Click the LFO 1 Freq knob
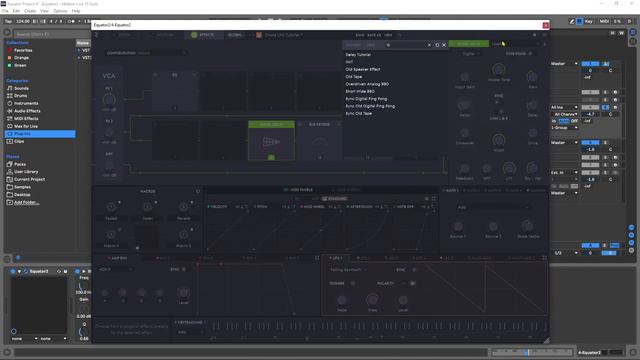The image size is (640, 360). [x=372, y=300]
